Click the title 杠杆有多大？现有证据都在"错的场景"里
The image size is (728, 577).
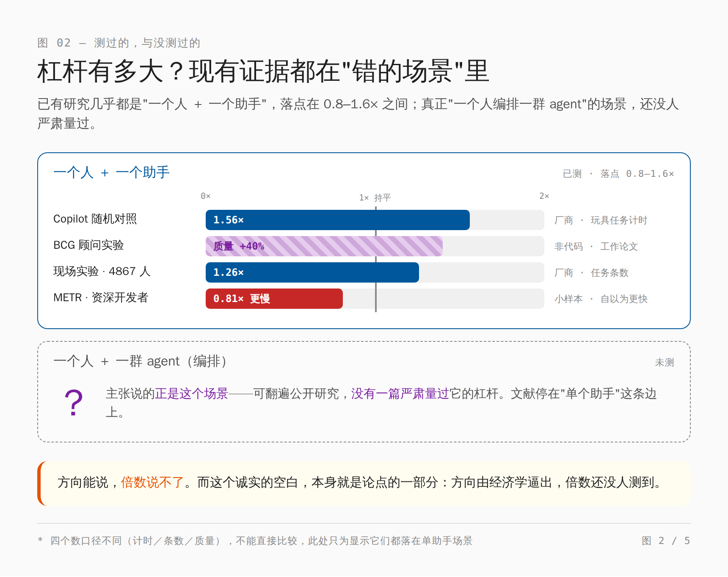click(263, 71)
